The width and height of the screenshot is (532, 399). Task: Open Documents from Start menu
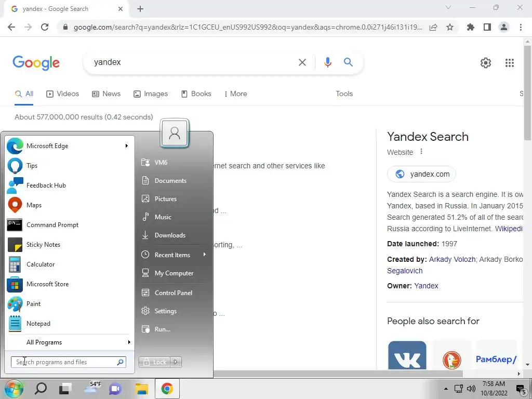174,180
